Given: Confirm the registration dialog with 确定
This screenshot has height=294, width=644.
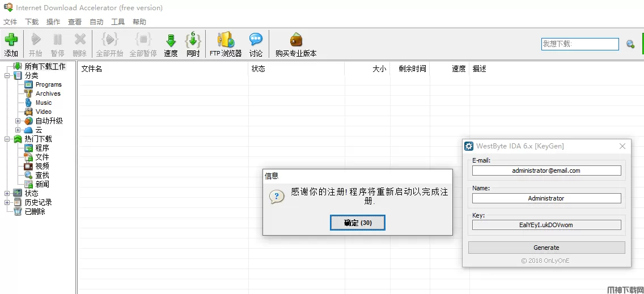Looking at the screenshot, I should (x=358, y=223).
